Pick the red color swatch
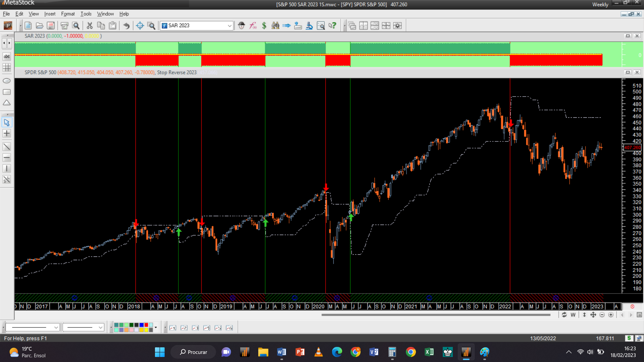This screenshot has height=362, width=644. [146, 325]
